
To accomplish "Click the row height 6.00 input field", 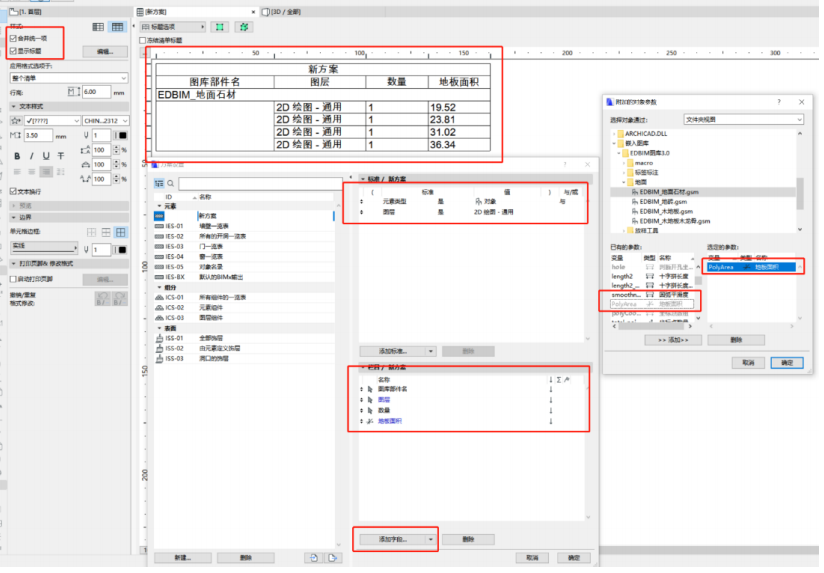I will [x=96, y=92].
